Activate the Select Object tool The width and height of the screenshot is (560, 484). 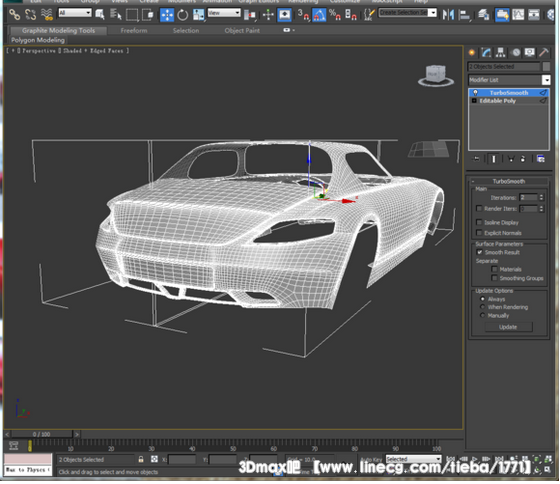100,14
